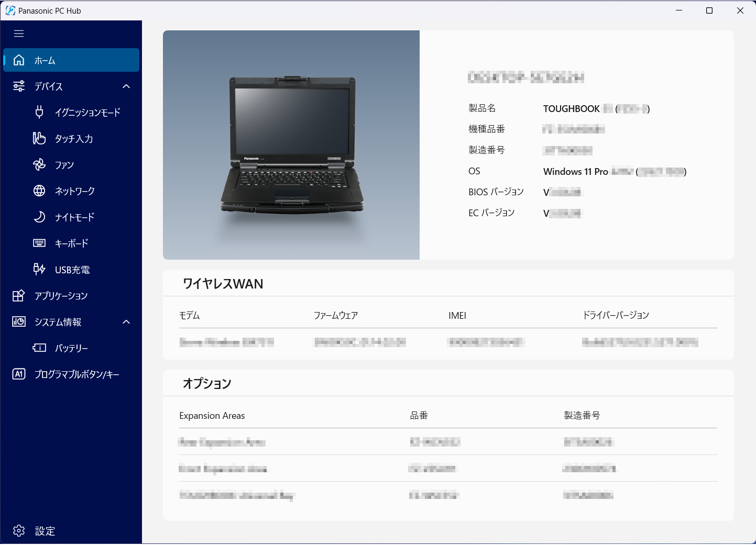
Task: Open バッテリー information
Action: click(71, 348)
